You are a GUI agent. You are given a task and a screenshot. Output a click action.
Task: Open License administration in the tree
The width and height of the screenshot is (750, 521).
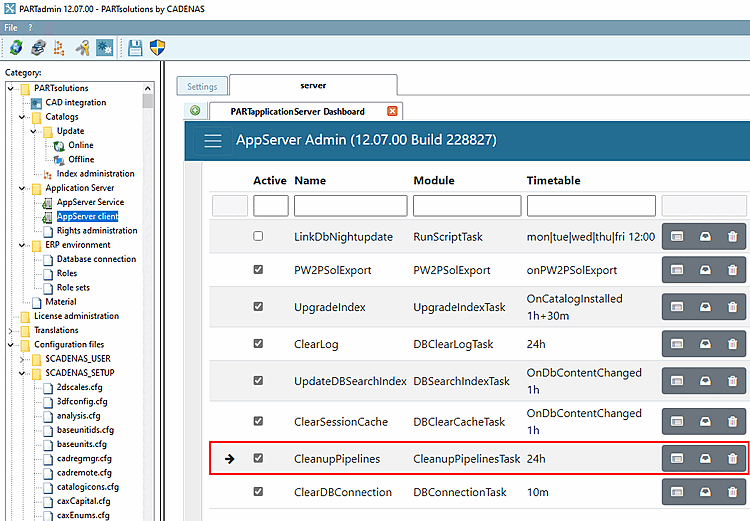coord(77,316)
